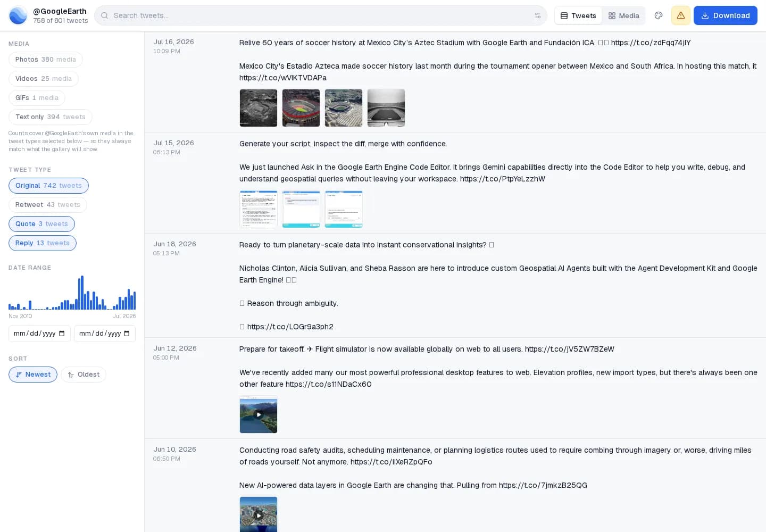Switch to the Tweets view tab
Viewport: 766px width, 532px height.
pyautogui.click(x=578, y=15)
